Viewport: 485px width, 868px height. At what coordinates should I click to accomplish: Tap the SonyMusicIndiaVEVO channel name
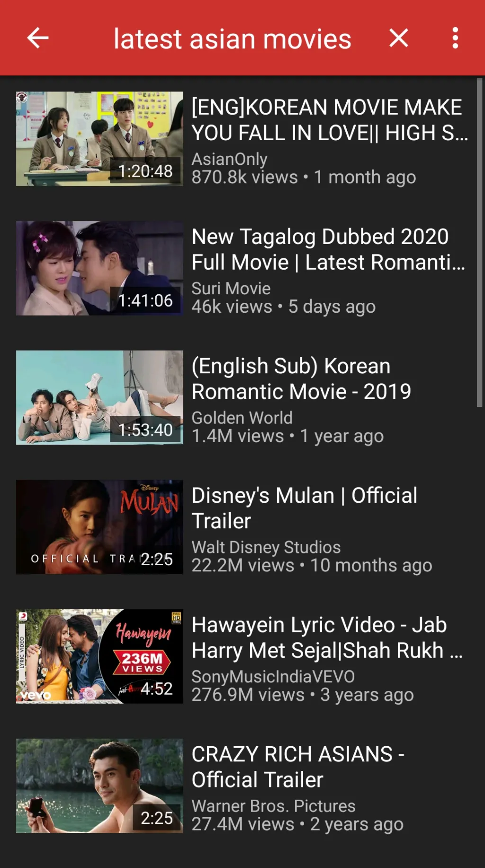click(x=273, y=677)
